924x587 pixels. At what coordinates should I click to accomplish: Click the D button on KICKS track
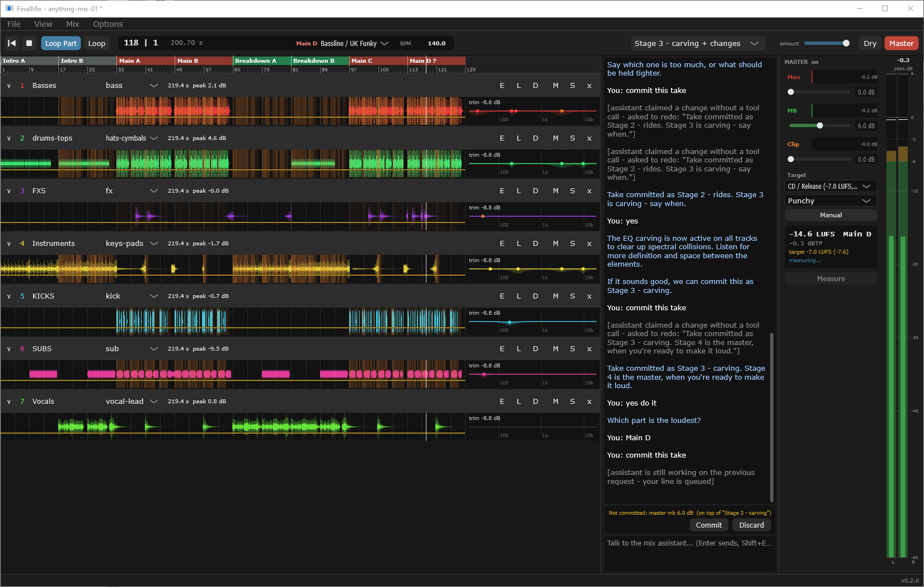click(x=536, y=296)
